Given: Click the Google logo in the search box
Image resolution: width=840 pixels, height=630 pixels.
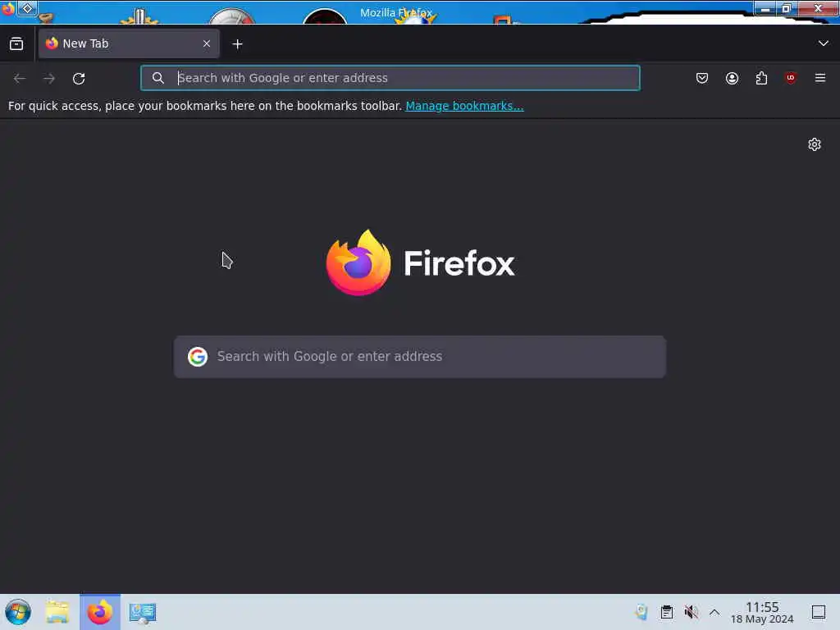Looking at the screenshot, I should click(x=198, y=357).
